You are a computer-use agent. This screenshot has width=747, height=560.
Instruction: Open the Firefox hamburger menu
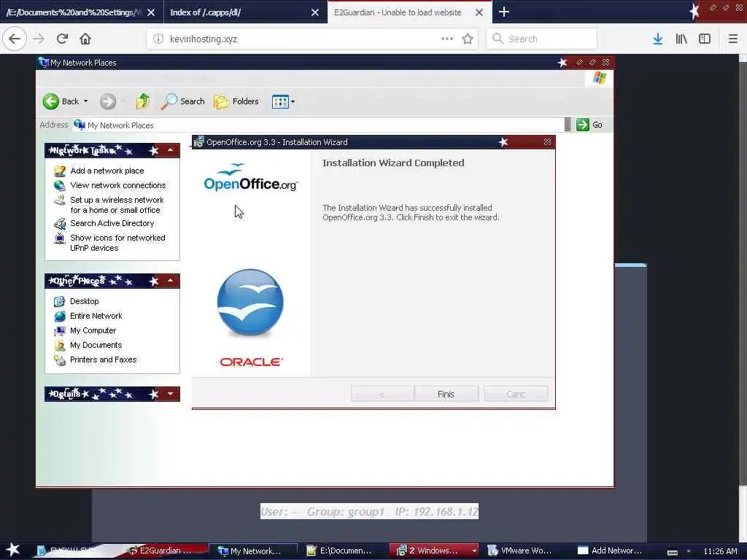pyautogui.click(x=732, y=39)
